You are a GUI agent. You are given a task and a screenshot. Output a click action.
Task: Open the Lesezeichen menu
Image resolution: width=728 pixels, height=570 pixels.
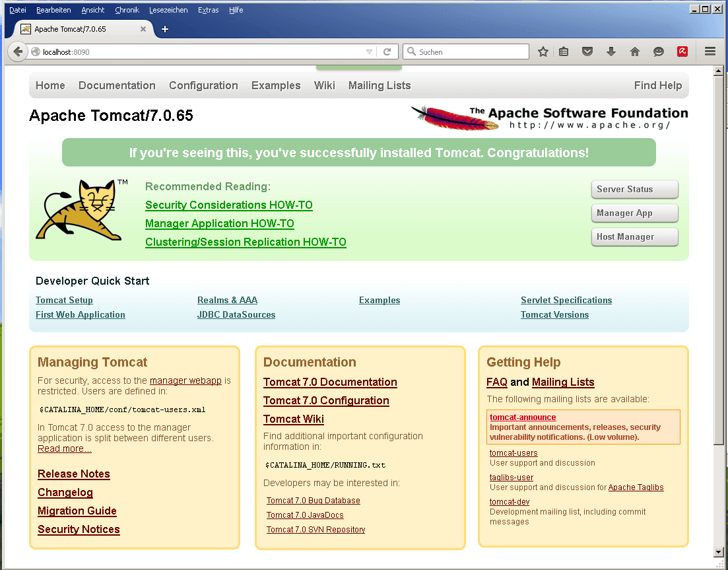[168, 10]
